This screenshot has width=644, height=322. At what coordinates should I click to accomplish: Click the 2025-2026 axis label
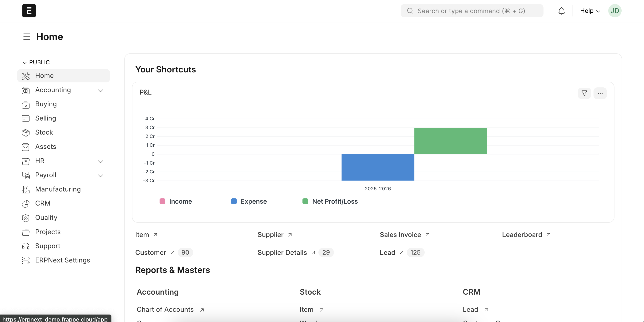(377, 189)
